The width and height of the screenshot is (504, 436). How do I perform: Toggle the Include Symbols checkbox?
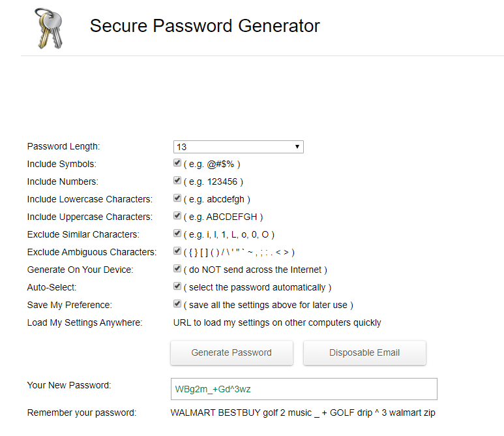177,163
